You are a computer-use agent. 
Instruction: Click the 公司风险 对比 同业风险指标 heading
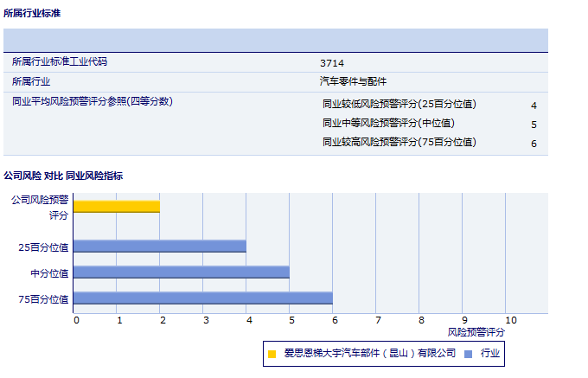point(63,176)
